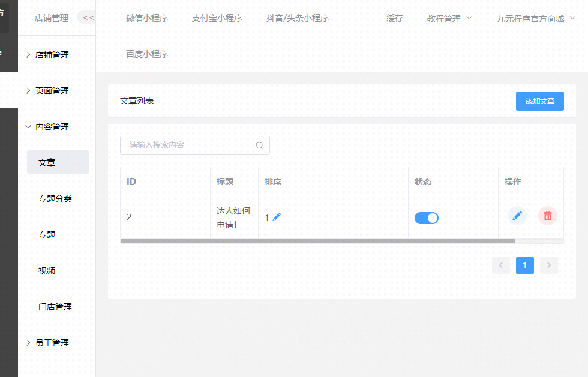Expand the 店铺管理 tree section
This screenshot has height=377, width=588.
pos(52,55)
